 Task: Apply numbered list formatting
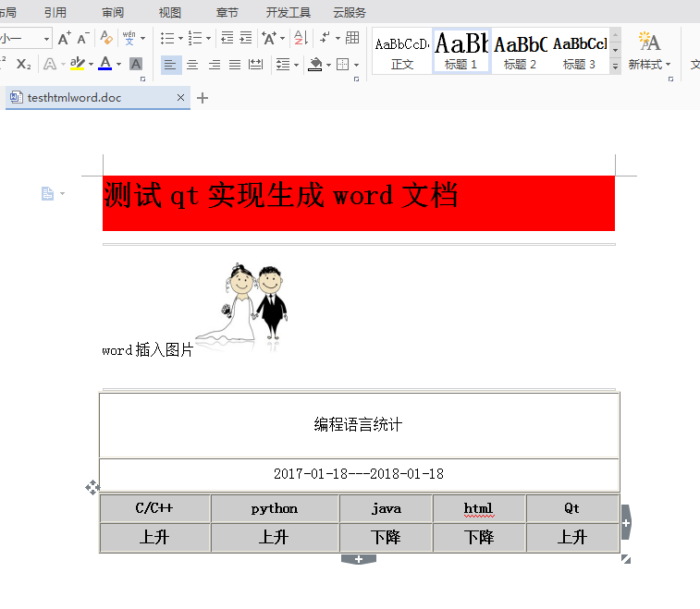[195, 38]
